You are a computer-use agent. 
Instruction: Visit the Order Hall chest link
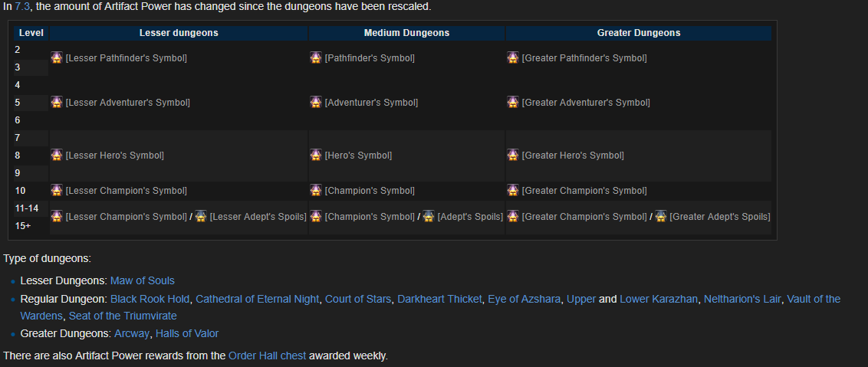pos(267,356)
